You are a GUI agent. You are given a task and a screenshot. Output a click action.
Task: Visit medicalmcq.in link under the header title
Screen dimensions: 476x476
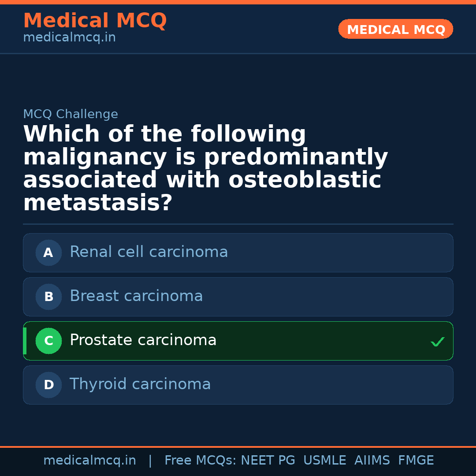click(69, 38)
